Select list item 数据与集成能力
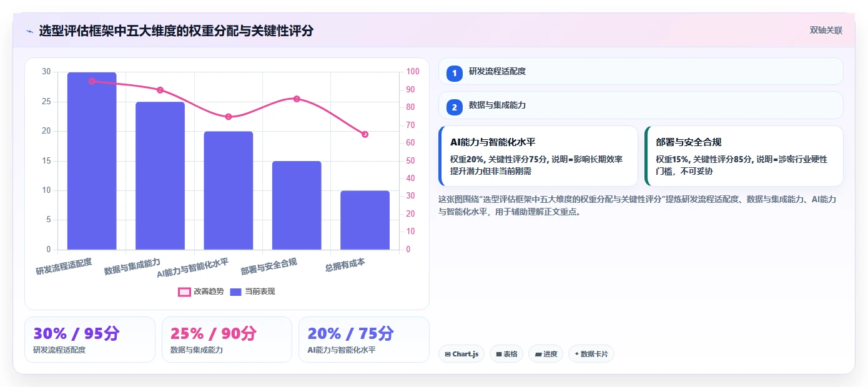This screenshot has width=868, height=387. (x=641, y=105)
